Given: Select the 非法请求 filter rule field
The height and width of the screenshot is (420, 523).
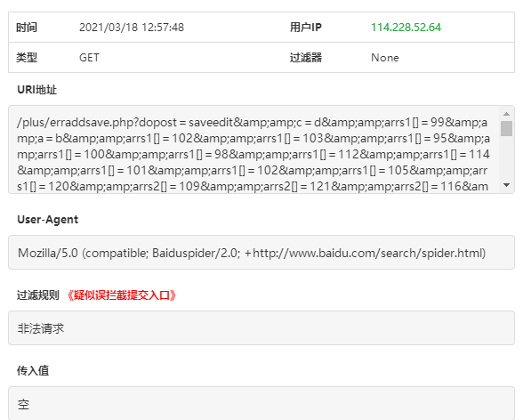Looking at the screenshot, I should click(261, 328).
